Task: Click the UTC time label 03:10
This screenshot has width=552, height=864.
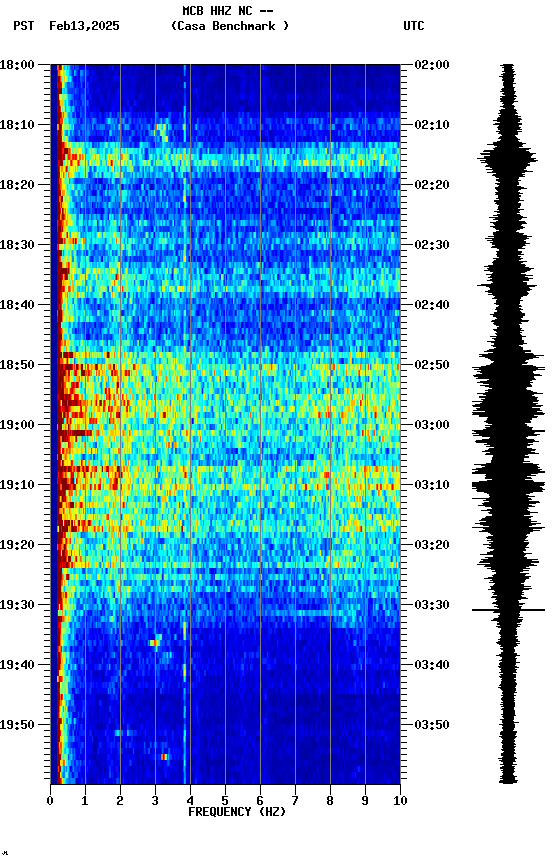Action: coord(431,485)
